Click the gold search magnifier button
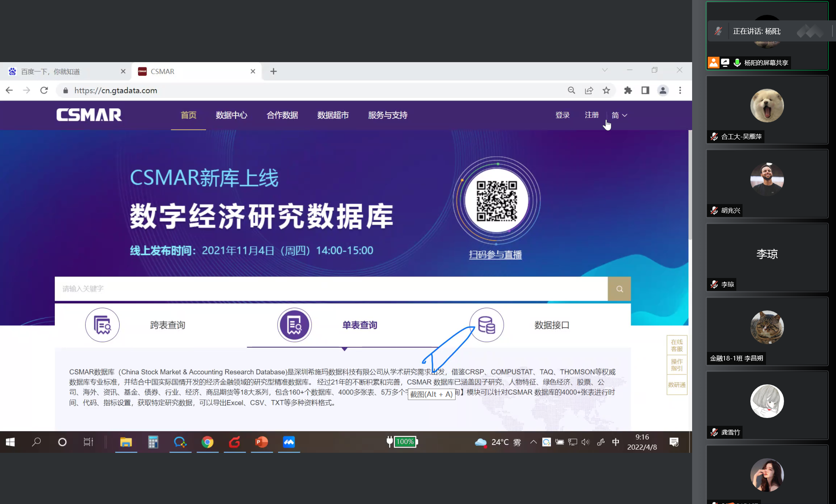Screen dimensions: 836x504 coord(619,289)
